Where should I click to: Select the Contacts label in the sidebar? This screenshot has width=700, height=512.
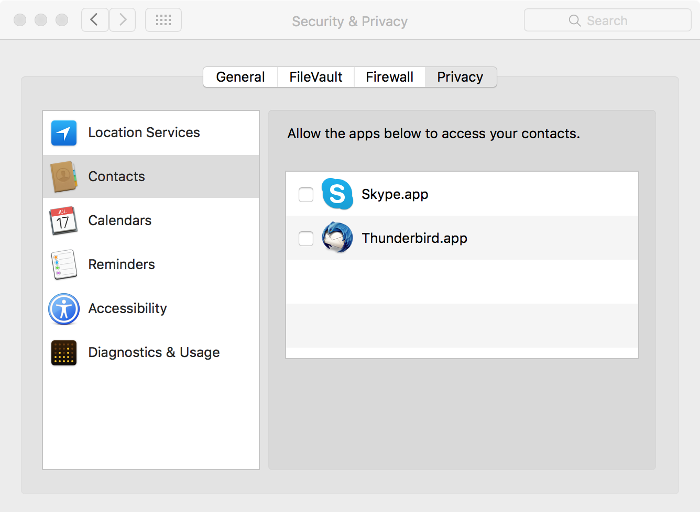tap(117, 176)
